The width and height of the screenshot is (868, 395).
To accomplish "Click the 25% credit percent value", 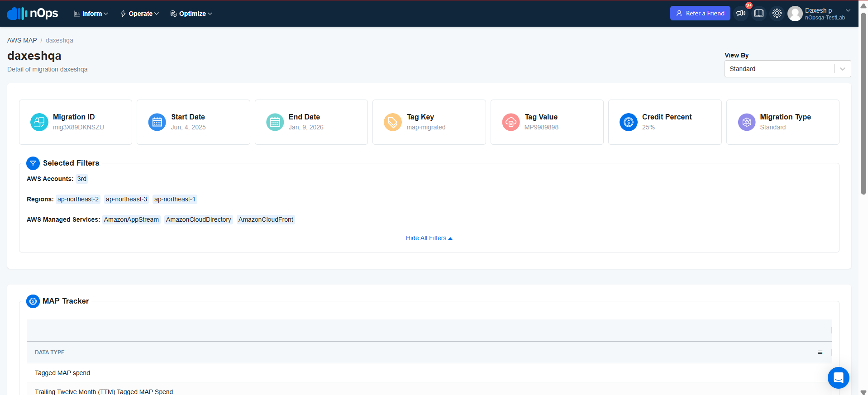I will click(649, 127).
